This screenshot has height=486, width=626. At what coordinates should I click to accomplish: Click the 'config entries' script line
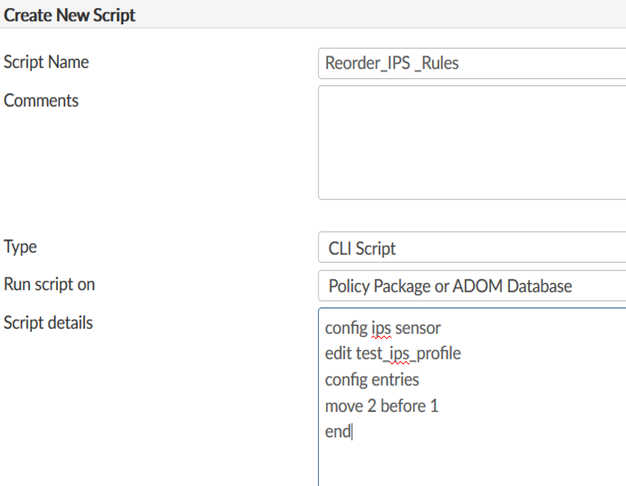[x=372, y=380]
